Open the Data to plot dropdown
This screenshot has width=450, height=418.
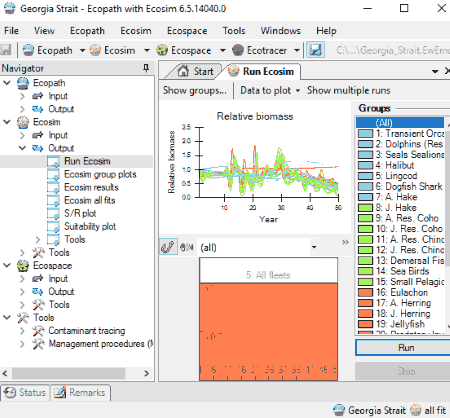tap(270, 90)
